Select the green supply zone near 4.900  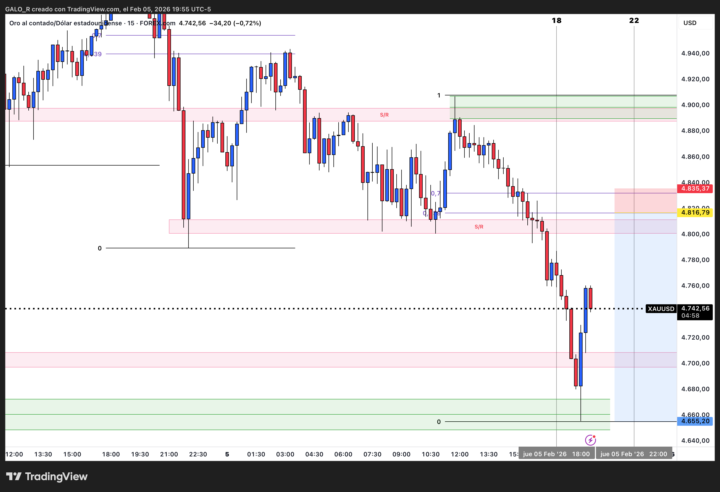coord(563,107)
